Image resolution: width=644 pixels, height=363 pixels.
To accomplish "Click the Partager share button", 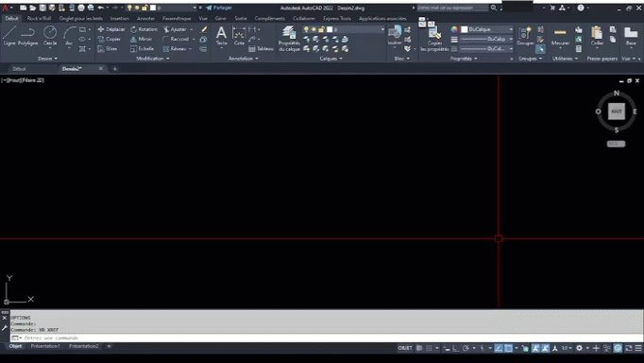I will [219, 8].
